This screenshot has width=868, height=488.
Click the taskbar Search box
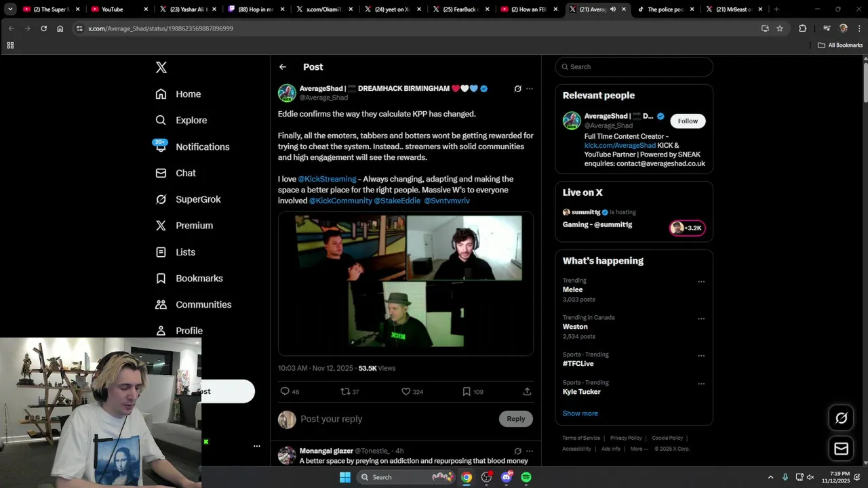405,477
